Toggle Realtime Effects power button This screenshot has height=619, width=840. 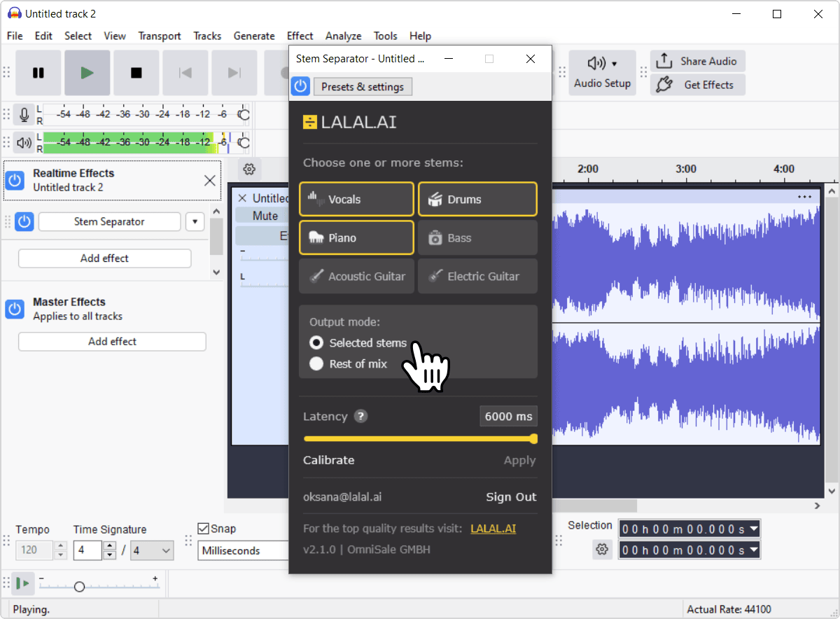pyautogui.click(x=15, y=181)
